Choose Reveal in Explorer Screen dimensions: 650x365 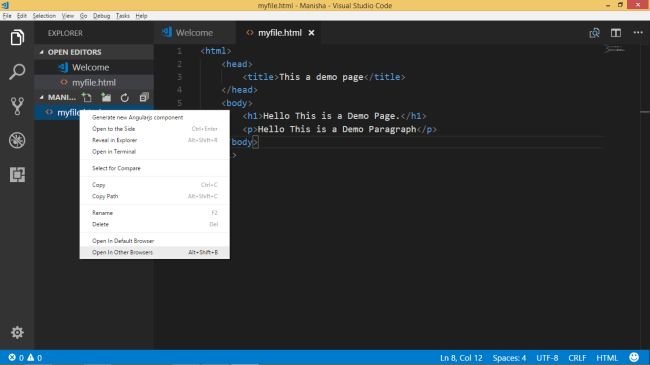pos(155,140)
